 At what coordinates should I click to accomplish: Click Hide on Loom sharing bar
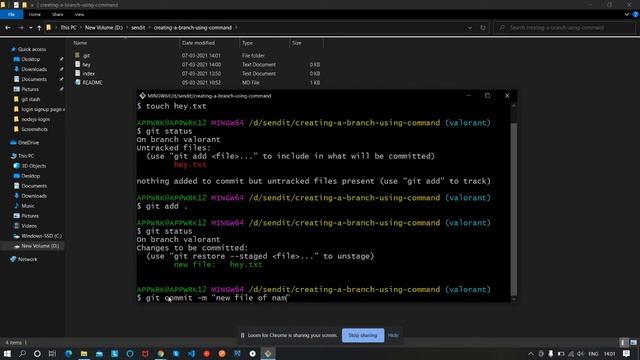click(x=393, y=336)
